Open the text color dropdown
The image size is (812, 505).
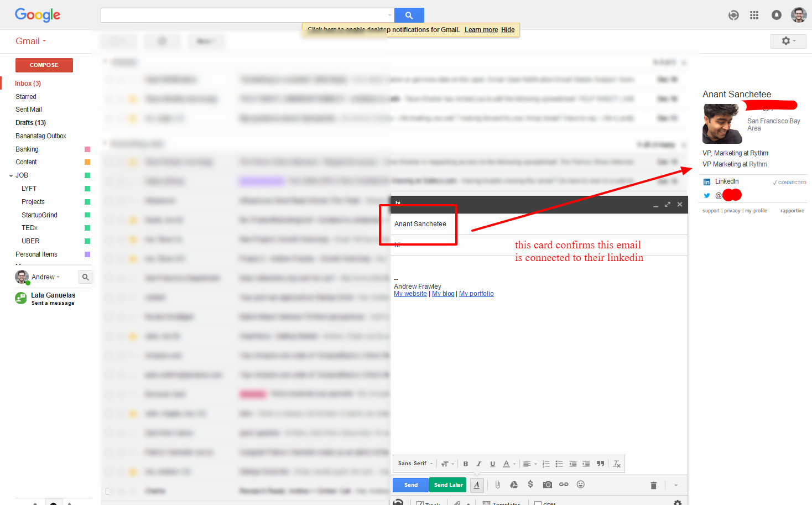(509, 464)
